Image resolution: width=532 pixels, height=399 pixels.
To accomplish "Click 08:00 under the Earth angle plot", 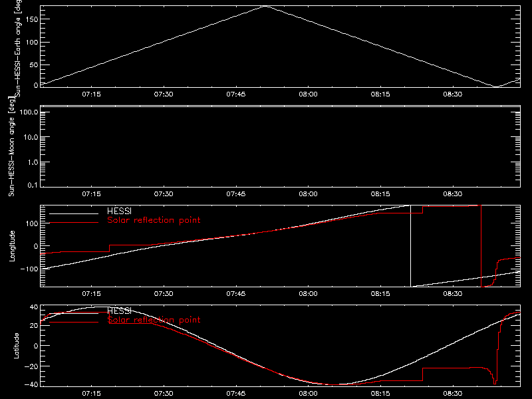I will 308,94.
